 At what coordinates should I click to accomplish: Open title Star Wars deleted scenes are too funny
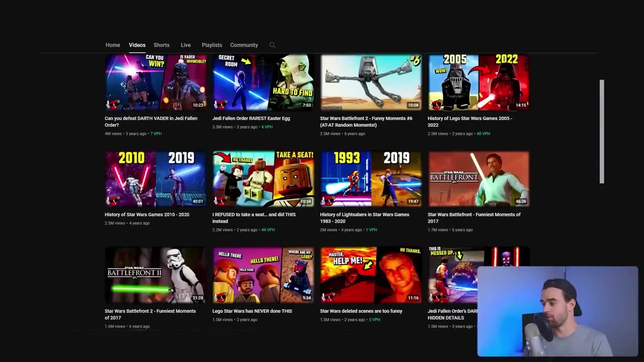361,311
